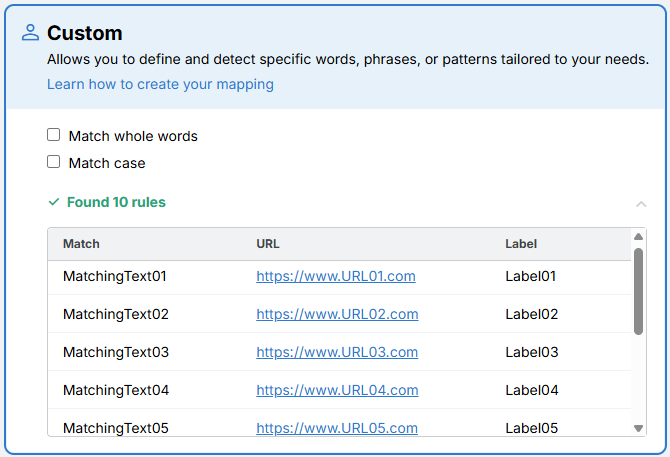Click the rules table scroll up arrow
Screen dimensions: 670x457
click(x=638, y=237)
